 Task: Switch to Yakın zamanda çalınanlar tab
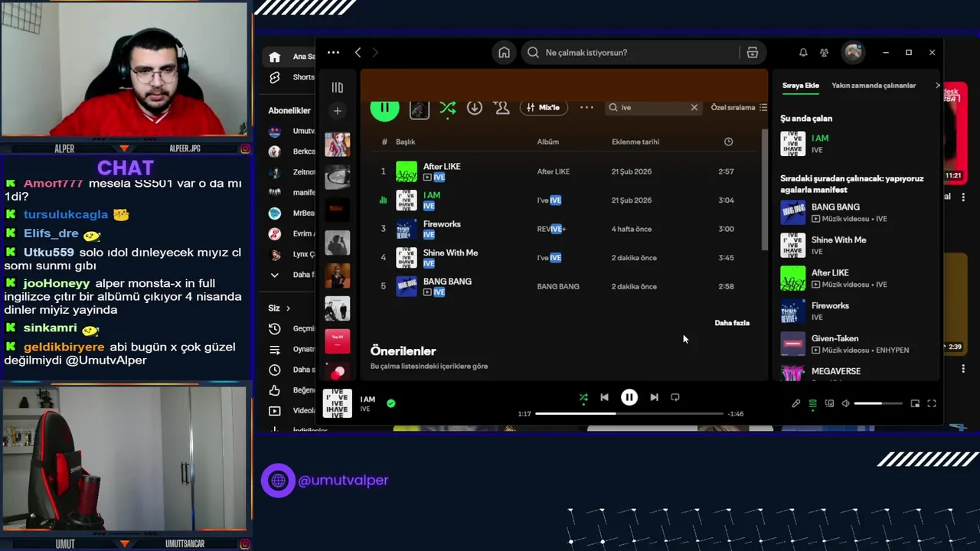(x=874, y=86)
